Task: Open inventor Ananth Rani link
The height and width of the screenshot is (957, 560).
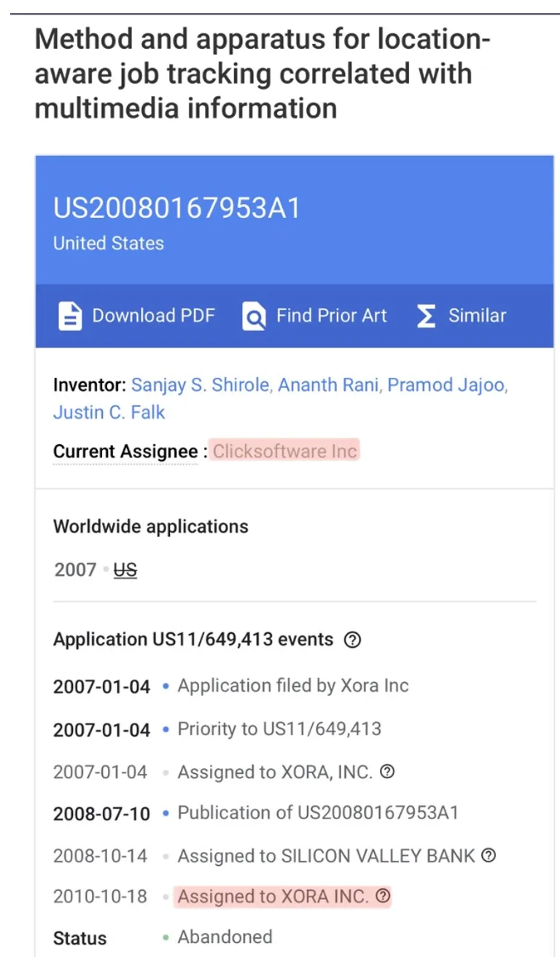Action: click(x=328, y=385)
